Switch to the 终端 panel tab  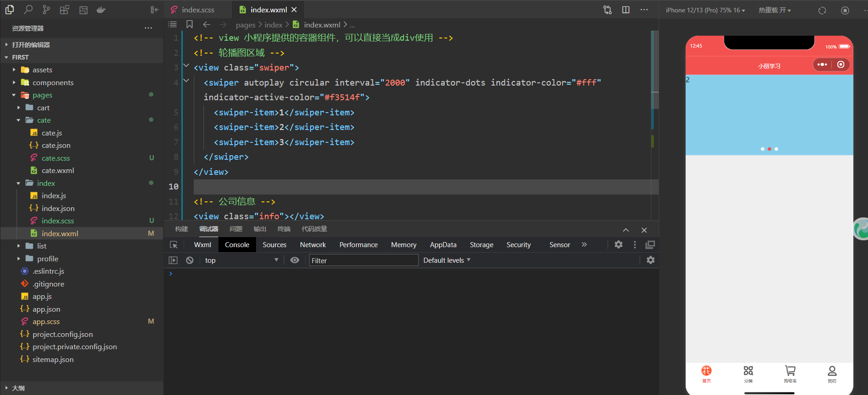click(284, 229)
